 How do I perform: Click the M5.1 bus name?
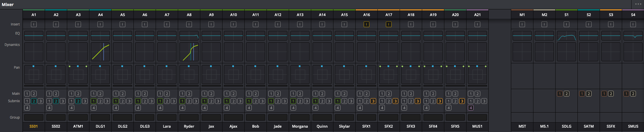click(x=544, y=126)
